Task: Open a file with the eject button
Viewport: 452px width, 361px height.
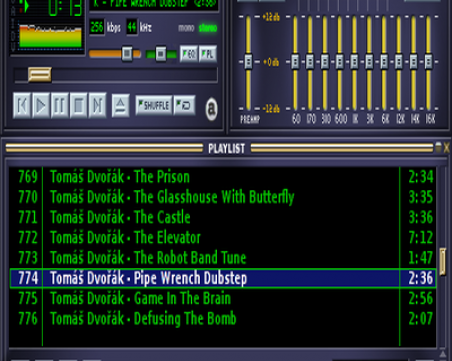Action: pos(120,106)
